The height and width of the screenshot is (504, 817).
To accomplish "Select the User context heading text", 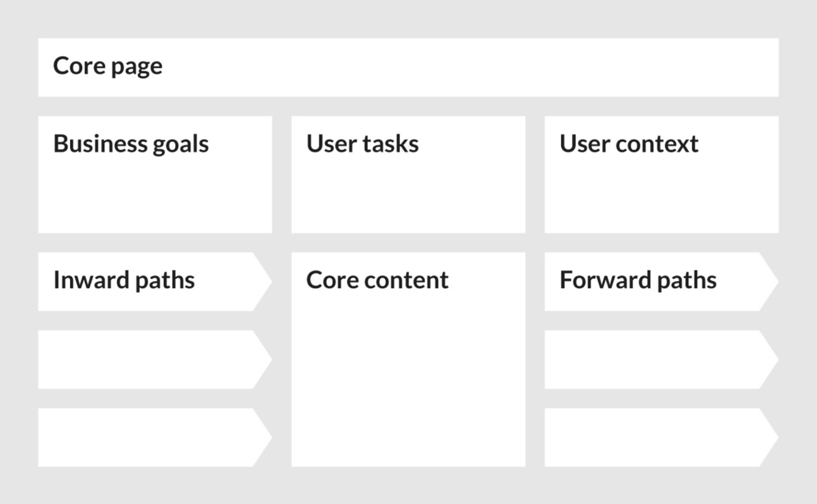I will [629, 144].
